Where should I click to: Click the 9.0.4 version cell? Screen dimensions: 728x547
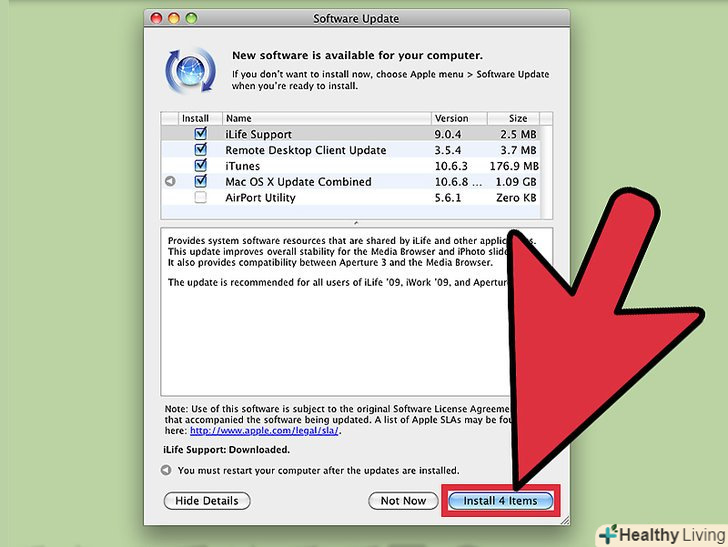(x=448, y=134)
